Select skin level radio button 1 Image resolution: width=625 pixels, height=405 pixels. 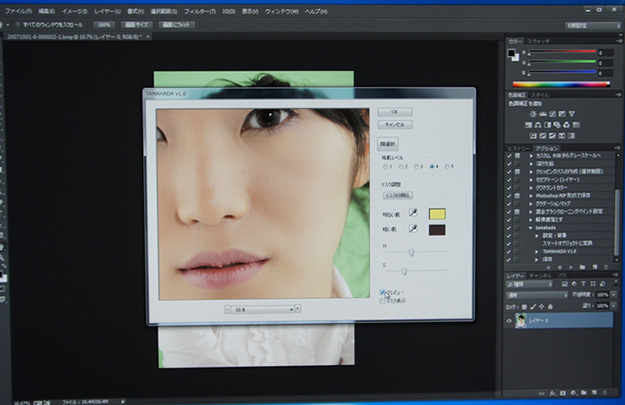(383, 166)
